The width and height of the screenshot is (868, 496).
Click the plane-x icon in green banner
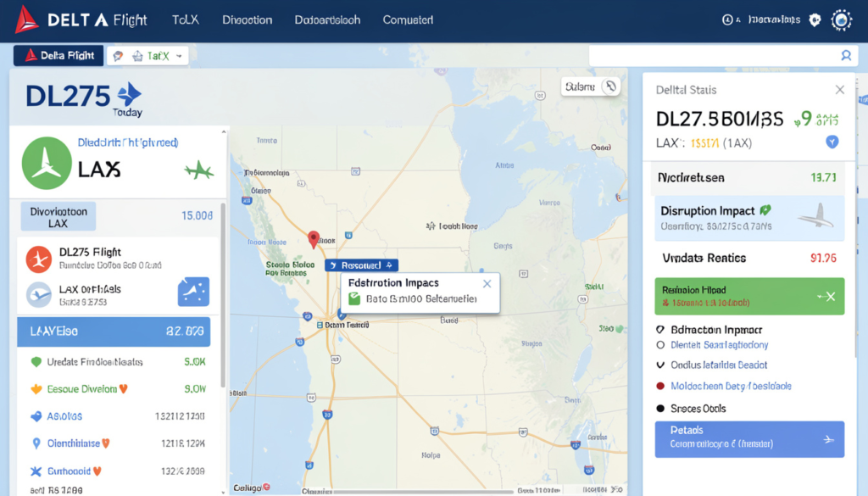(x=826, y=297)
